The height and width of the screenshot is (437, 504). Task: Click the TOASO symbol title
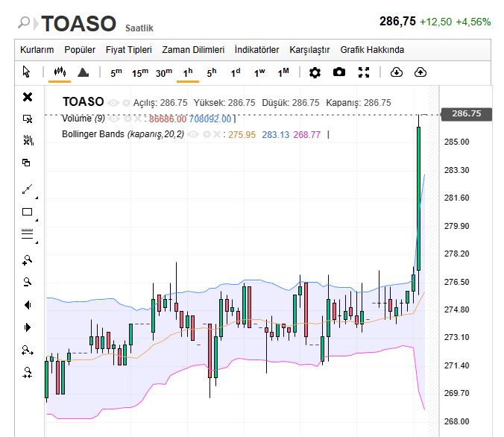pos(79,23)
